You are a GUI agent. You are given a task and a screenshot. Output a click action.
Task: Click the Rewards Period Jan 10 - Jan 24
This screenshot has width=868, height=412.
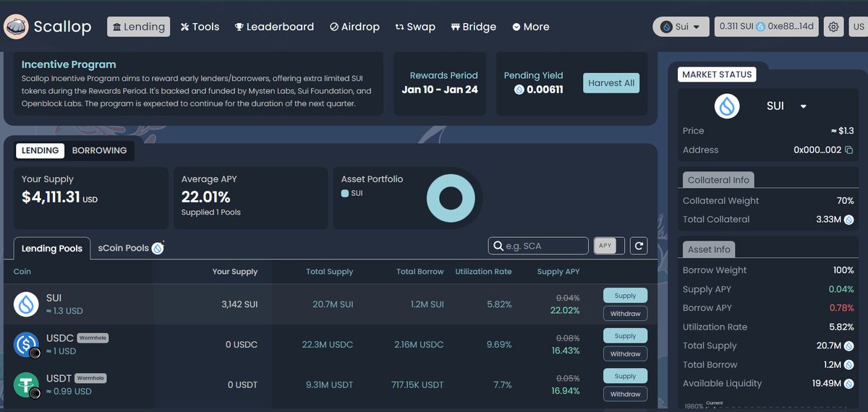point(440,90)
